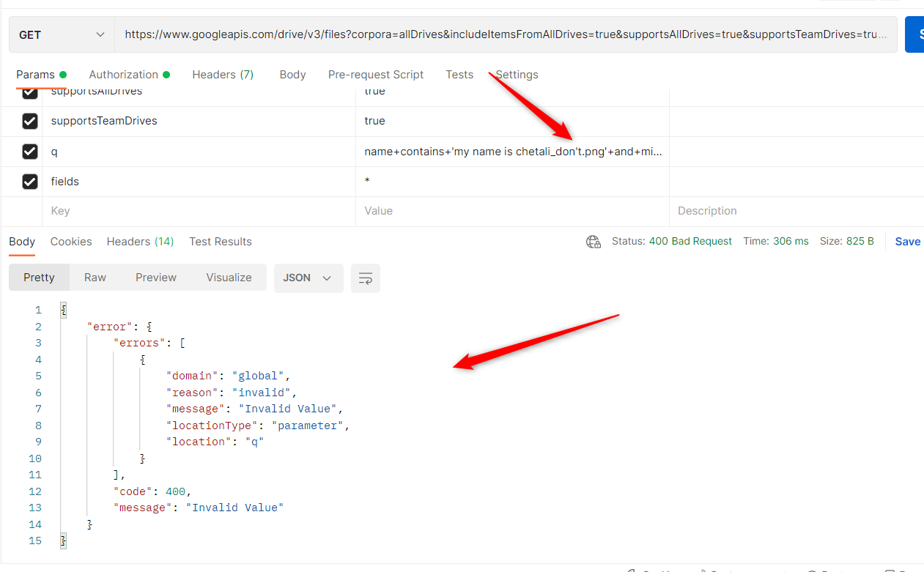Open the GET method dropdown
Screen dimensions: 924x572
(62, 34)
